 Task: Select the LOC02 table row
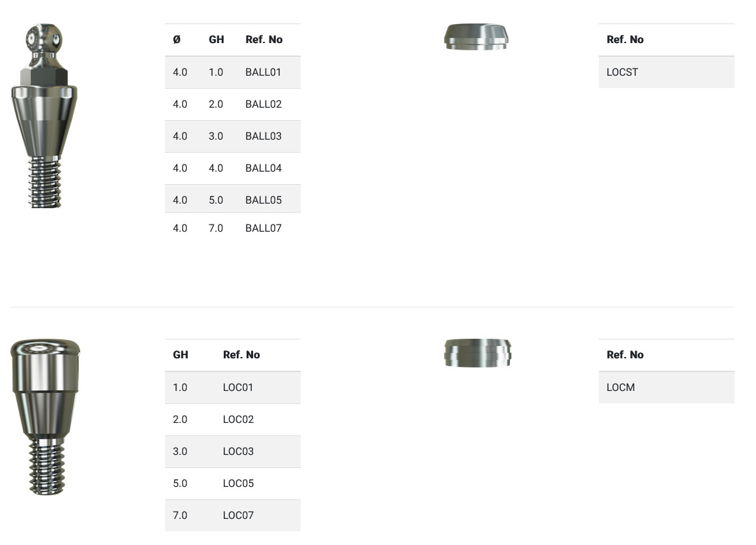[232, 420]
